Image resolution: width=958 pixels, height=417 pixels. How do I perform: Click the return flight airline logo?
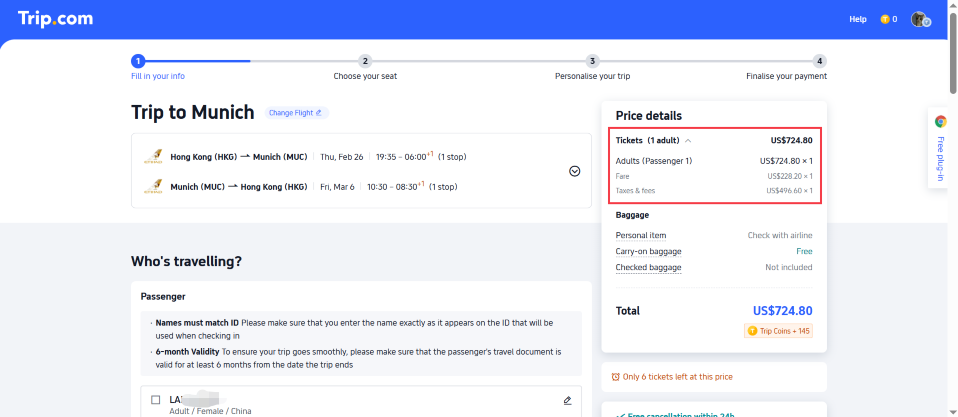coord(153,186)
